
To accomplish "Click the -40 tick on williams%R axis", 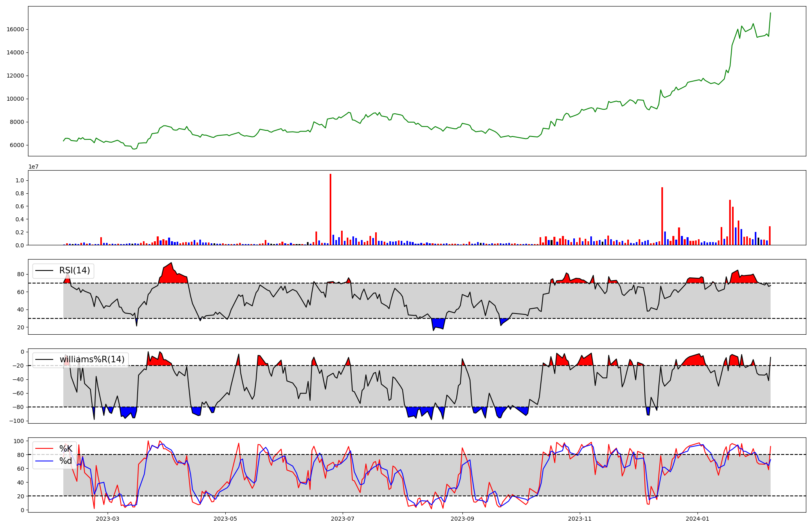I will (x=17, y=379).
